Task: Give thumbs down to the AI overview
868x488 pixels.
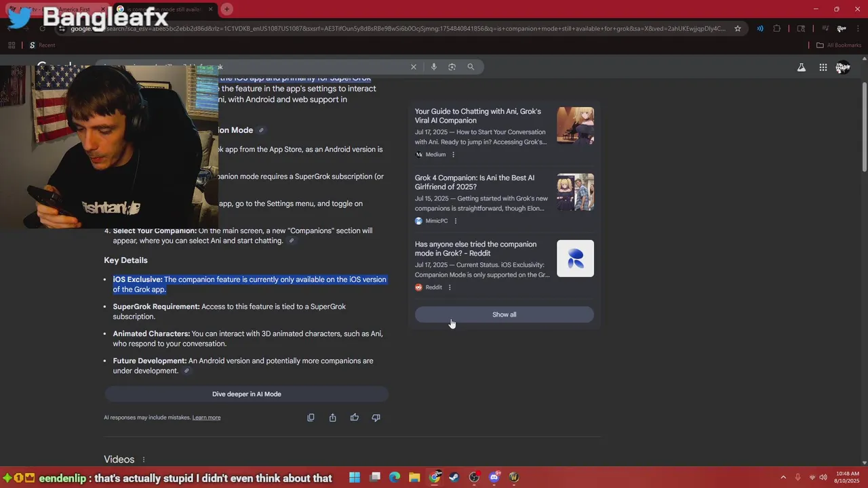Action: pyautogui.click(x=376, y=418)
